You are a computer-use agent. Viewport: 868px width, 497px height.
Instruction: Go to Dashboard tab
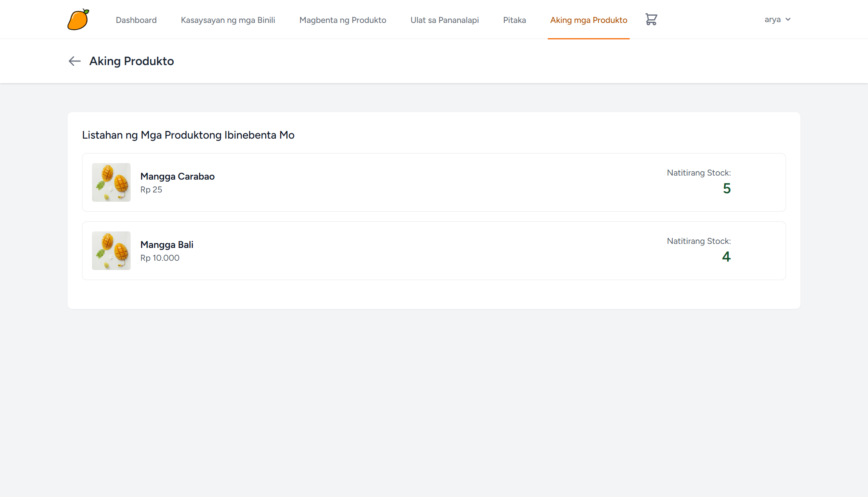click(136, 20)
